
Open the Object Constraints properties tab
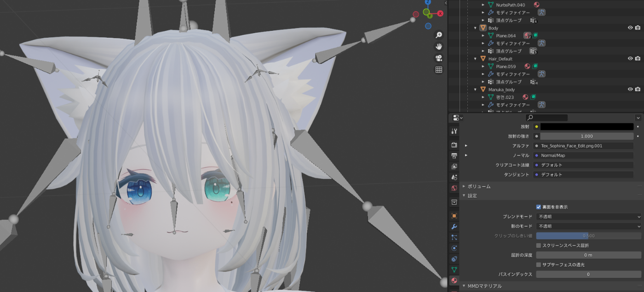click(x=454, y=259)
